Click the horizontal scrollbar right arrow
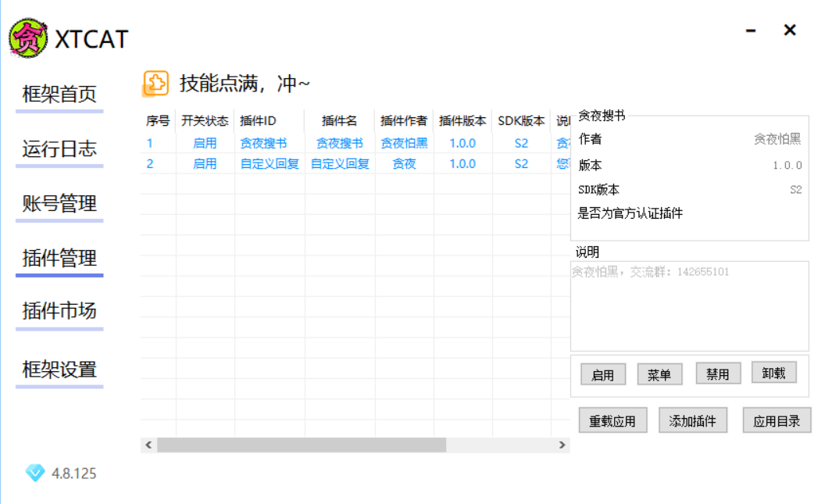 pos(562,445)
